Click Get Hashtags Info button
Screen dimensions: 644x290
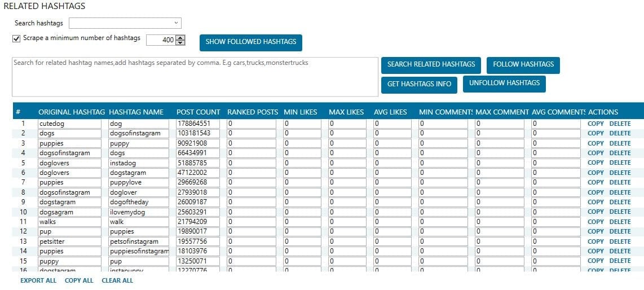click(419, 85)
